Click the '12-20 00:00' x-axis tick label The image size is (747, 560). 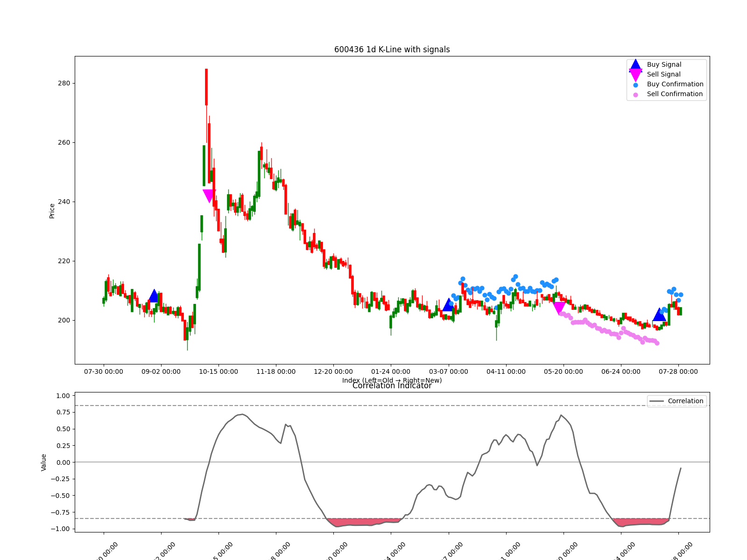pyautogui.click(x=333, y=371)
